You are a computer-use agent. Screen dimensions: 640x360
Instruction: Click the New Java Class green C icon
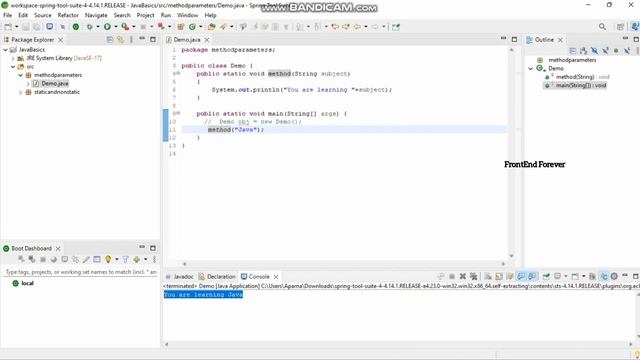192,27
